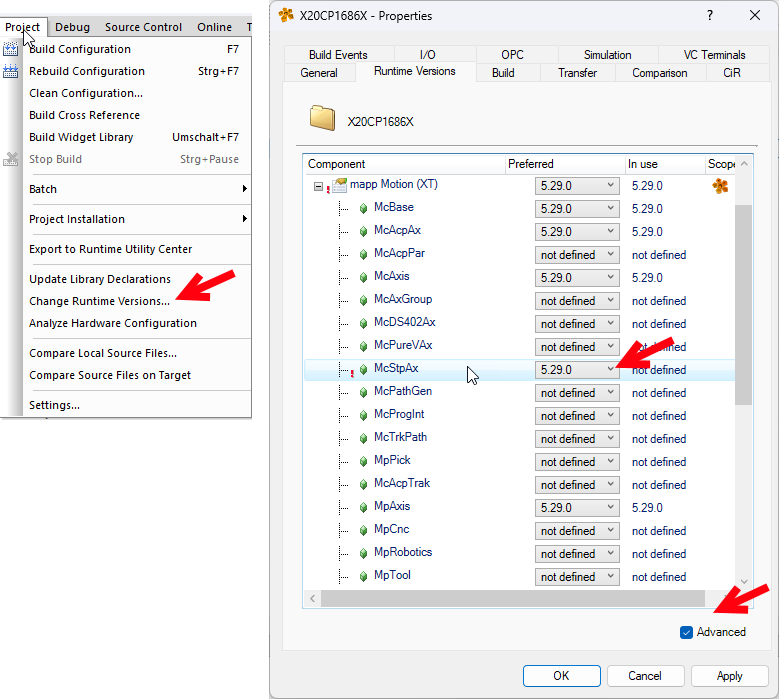Open preferred version dropdown for McBase
The width and height of the screenshot is (779, 699).
click(x=577, y=209)
